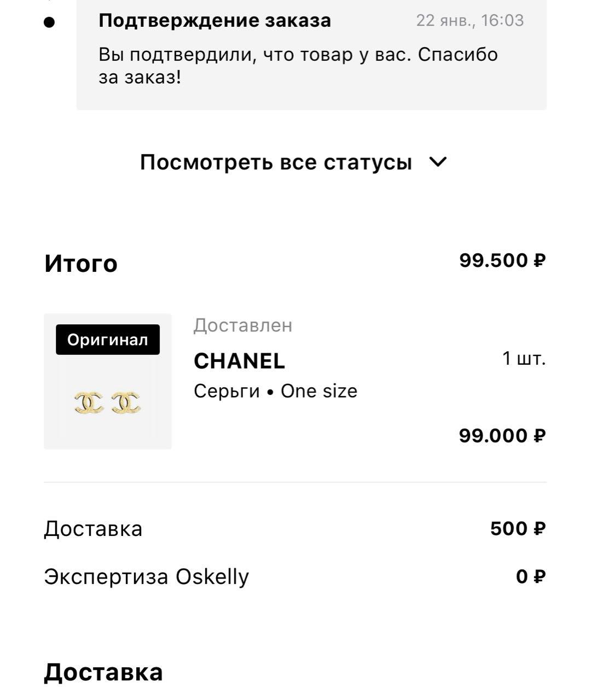Click the "Экспертиза Oskelly" row label

(x=146, y=576)
